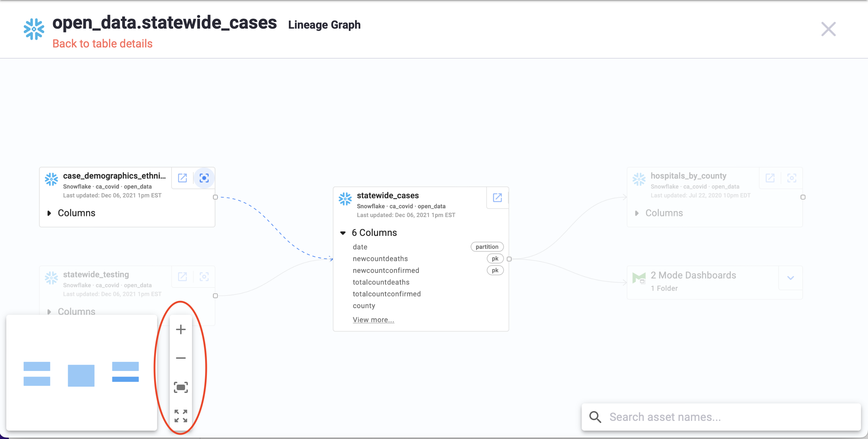Open statewide_cases table via external link icon

[x=497, y=198]
